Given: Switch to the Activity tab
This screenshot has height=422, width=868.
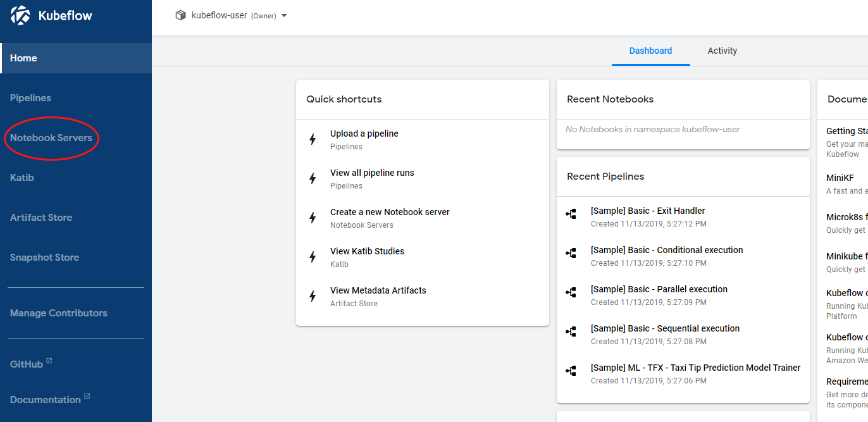Looking at the screenshot, I should point(722,51).
